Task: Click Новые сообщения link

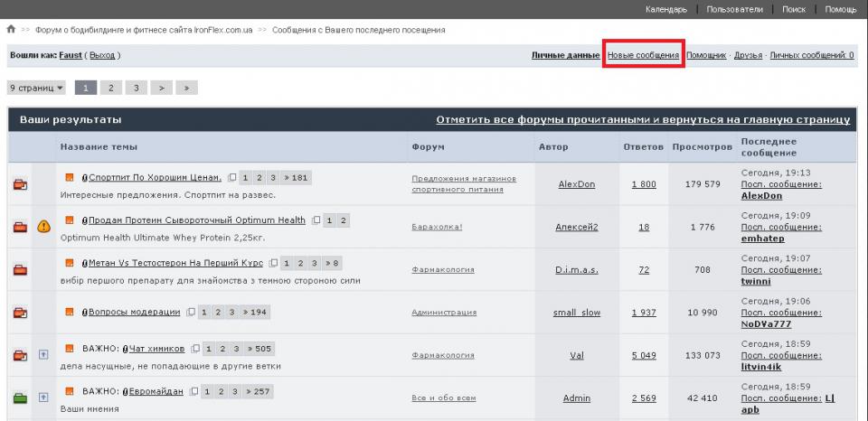Action: [x=643, y=55]
